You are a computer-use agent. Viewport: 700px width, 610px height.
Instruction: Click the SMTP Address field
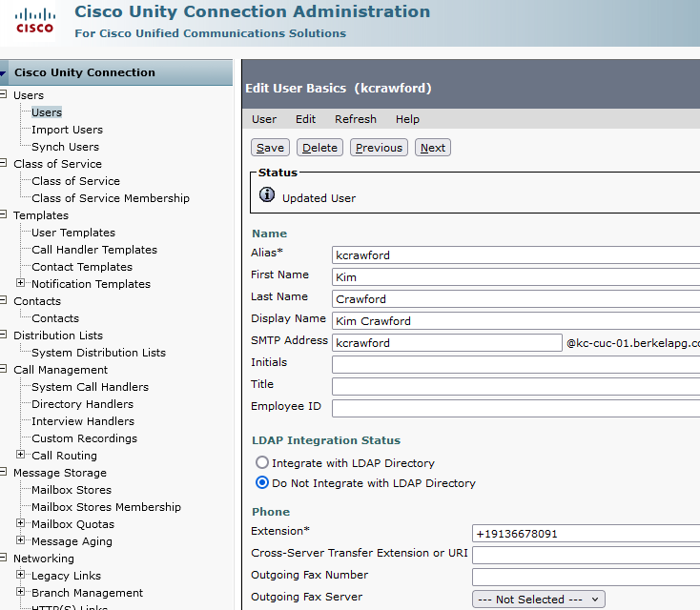[x=447, y=343]
